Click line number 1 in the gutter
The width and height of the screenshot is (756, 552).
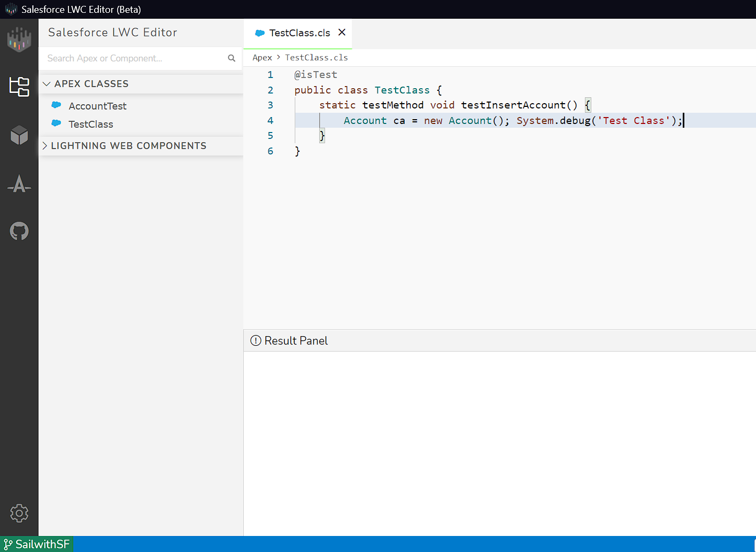coord(271,75)
